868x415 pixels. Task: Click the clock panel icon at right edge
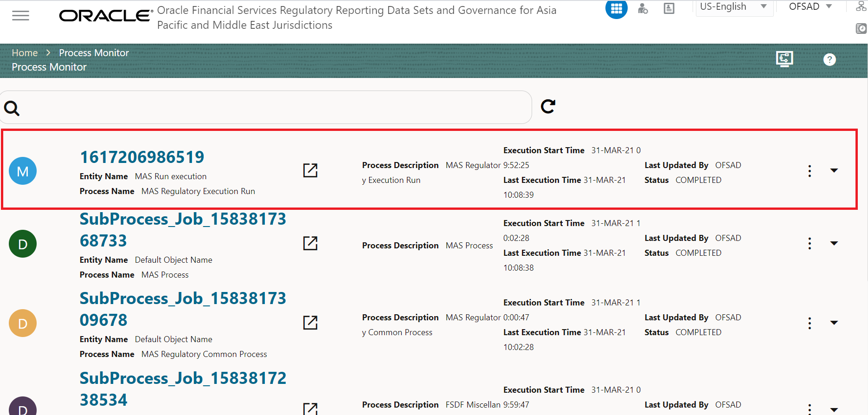point(861,29)
